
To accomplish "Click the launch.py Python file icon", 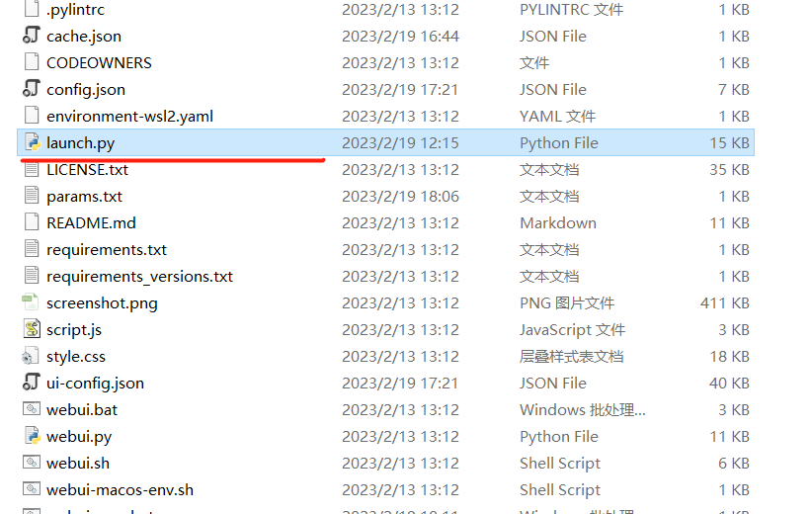I will pyautogui.click(x=32, y=142).
